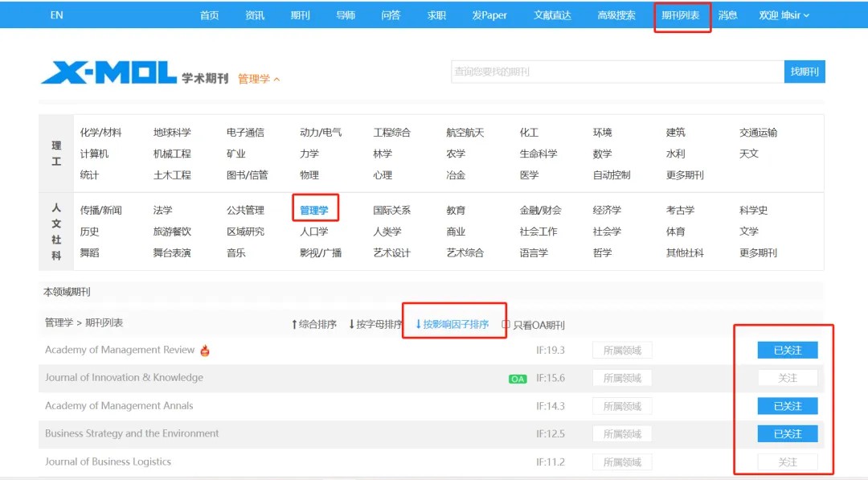Select the 管理学 category in 人文社科

click(x=314, y=210)
